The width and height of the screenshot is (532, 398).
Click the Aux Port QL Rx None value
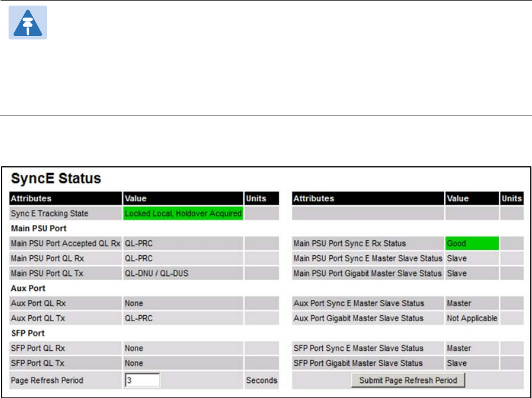click(134, 303)
